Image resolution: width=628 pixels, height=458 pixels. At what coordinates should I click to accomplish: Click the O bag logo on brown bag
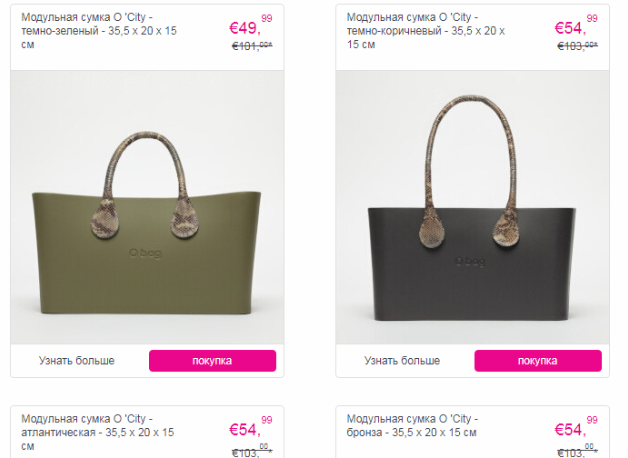click(x=470, y=262)
